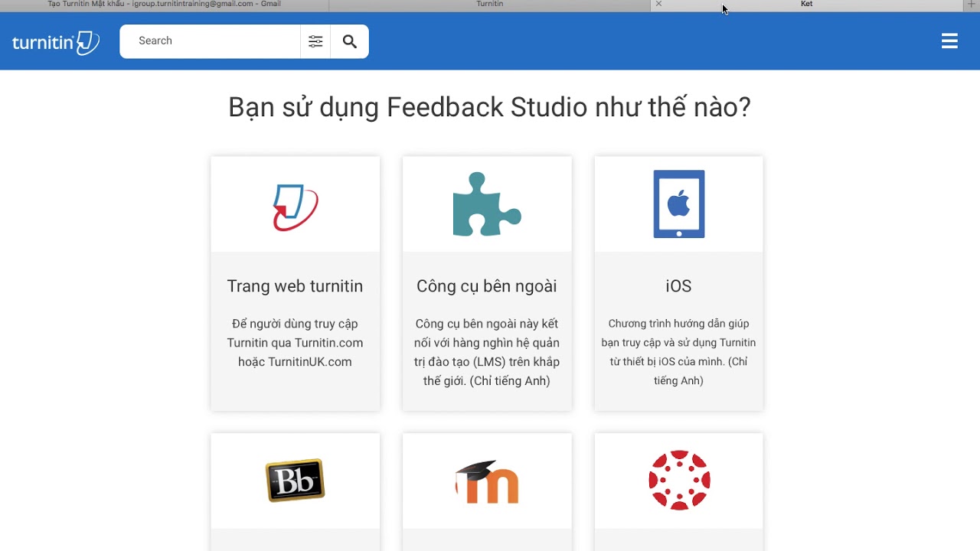Switch to the Gmail browser tab
Viewport: 980px width, 551px height.
click(164, 5)
